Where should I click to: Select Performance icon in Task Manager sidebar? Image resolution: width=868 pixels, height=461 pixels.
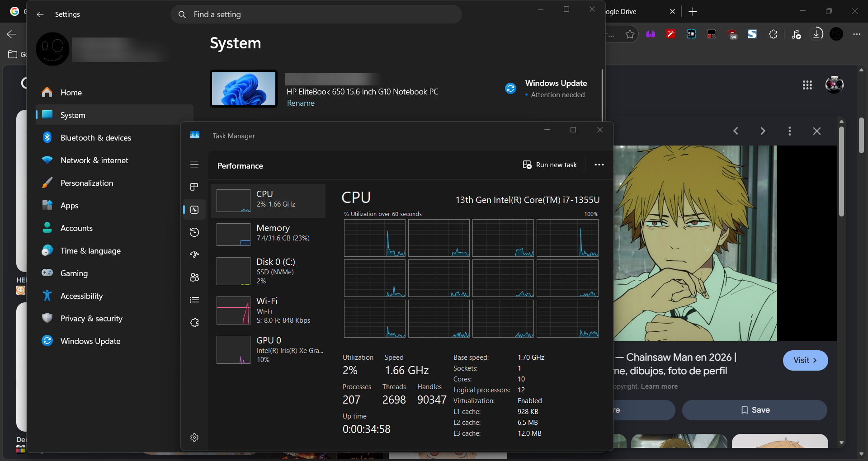coord(194,210)
